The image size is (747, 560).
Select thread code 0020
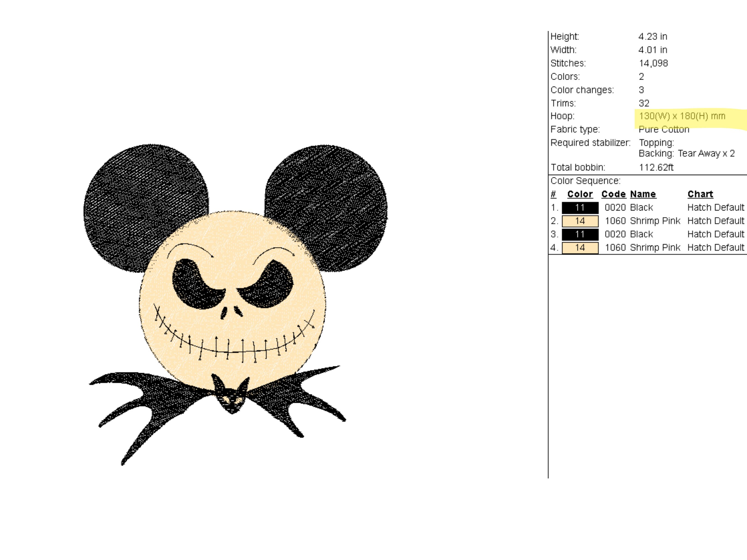click(615, 207)
